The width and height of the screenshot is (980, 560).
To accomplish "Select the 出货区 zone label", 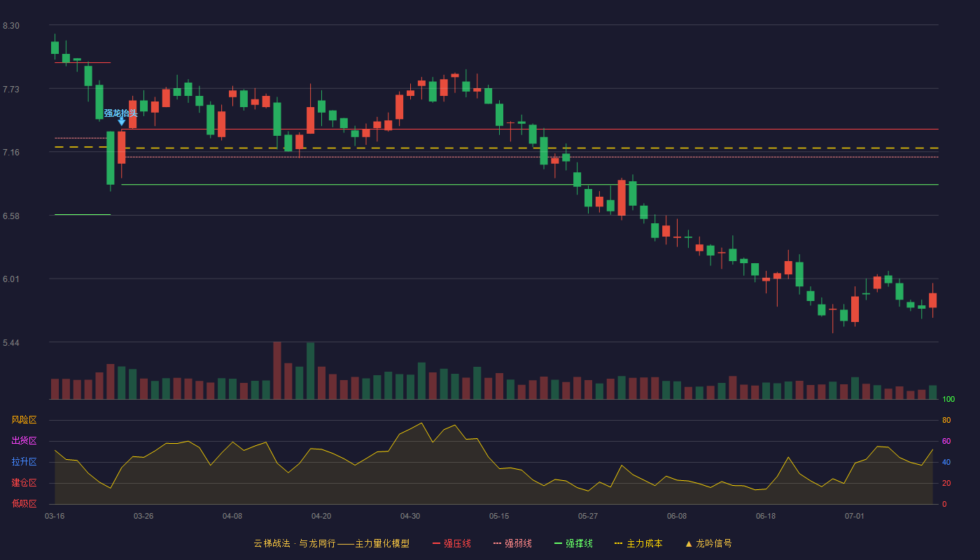I will point(24,441).
